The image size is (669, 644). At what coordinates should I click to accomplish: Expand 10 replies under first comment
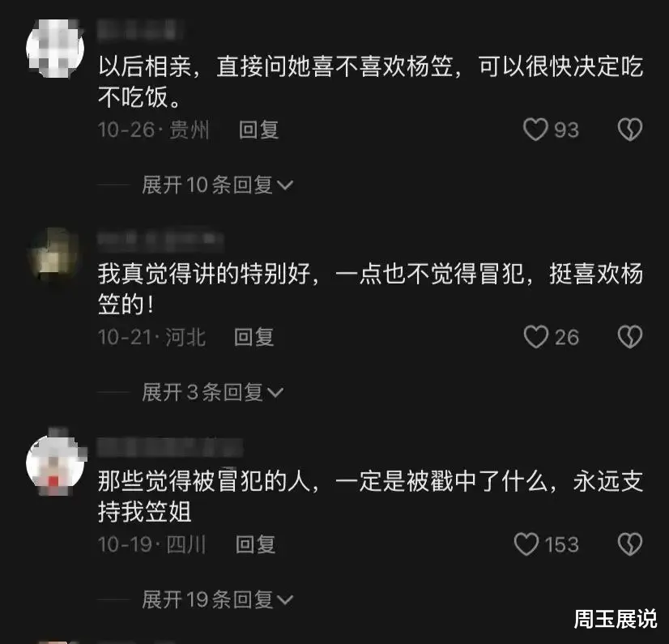[218, 185]
